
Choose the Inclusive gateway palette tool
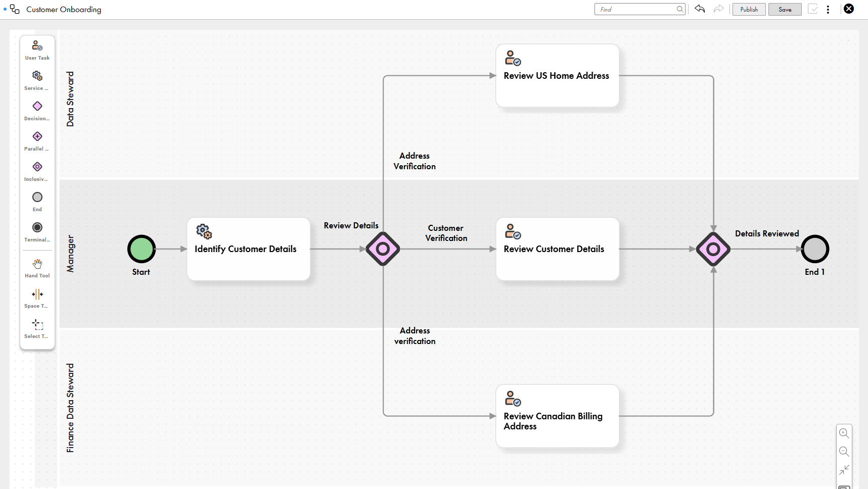click(37, 172)
